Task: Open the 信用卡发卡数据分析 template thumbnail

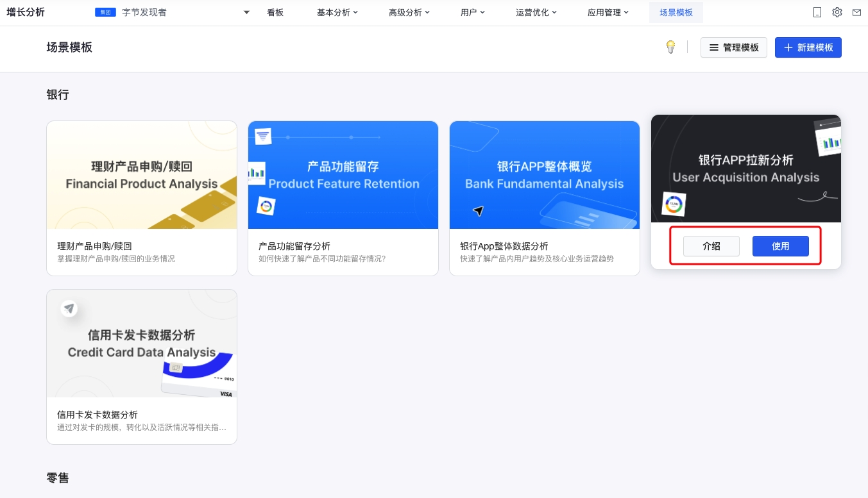Action: [142, 344]
